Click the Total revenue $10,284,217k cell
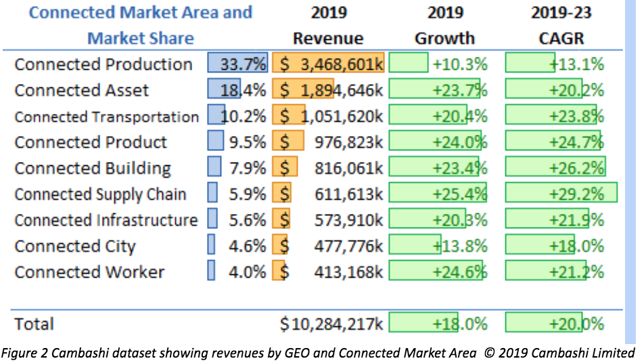Image resolution: width=644 pixels, height=363 pixels. click(332, 324)
